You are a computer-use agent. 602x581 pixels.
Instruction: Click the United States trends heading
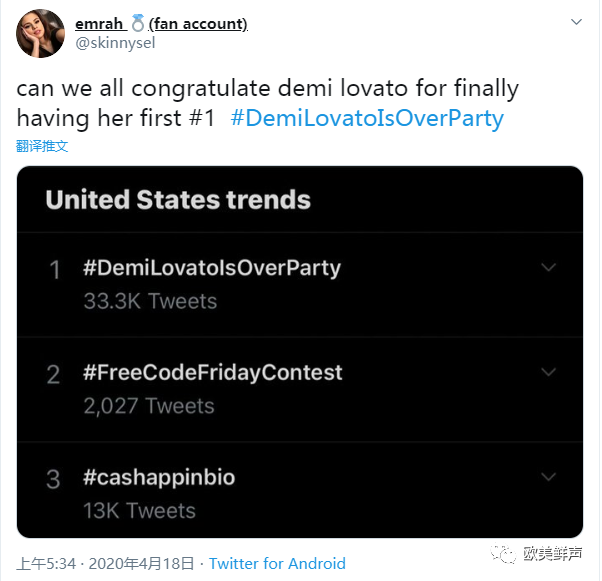(178, 199)
